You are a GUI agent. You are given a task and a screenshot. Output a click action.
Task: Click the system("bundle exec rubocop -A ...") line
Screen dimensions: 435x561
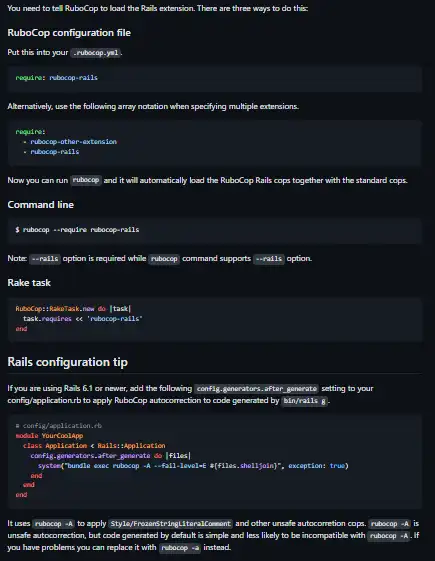[193, 466]
